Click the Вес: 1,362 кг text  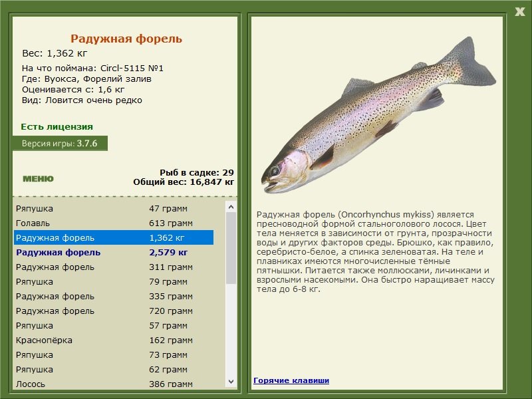pyautogui.click(x=55, y=53)
